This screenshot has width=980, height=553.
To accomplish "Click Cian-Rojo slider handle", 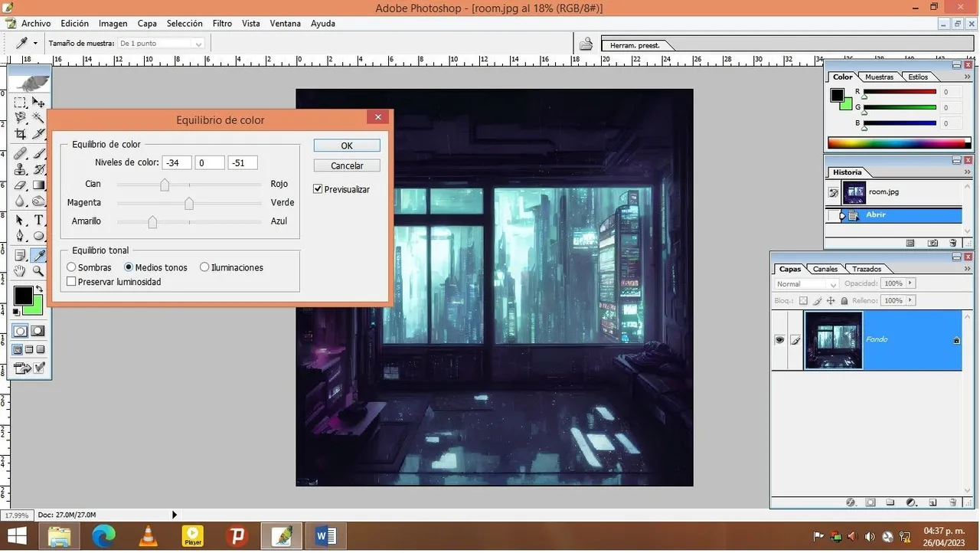I will pyautogui.click(x=165, y=185).
